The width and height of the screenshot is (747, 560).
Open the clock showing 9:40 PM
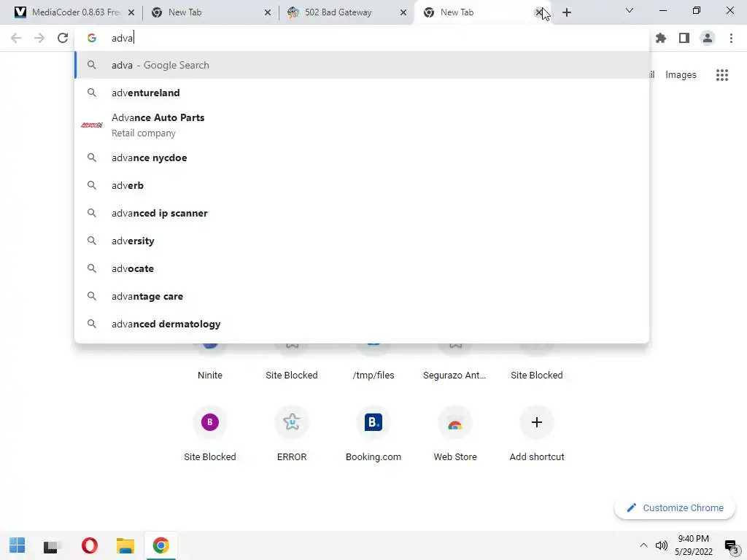tap(694, 545)
